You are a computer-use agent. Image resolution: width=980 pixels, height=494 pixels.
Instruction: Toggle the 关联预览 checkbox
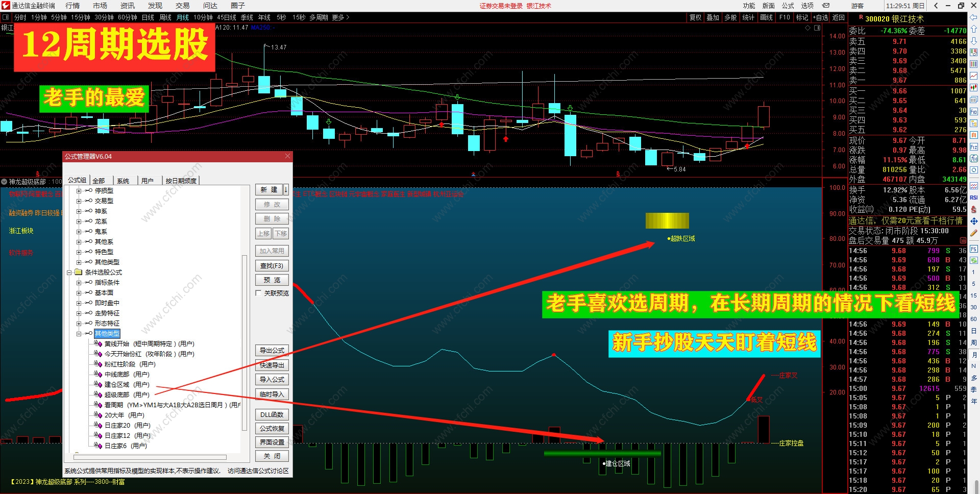tap(258, 293)
